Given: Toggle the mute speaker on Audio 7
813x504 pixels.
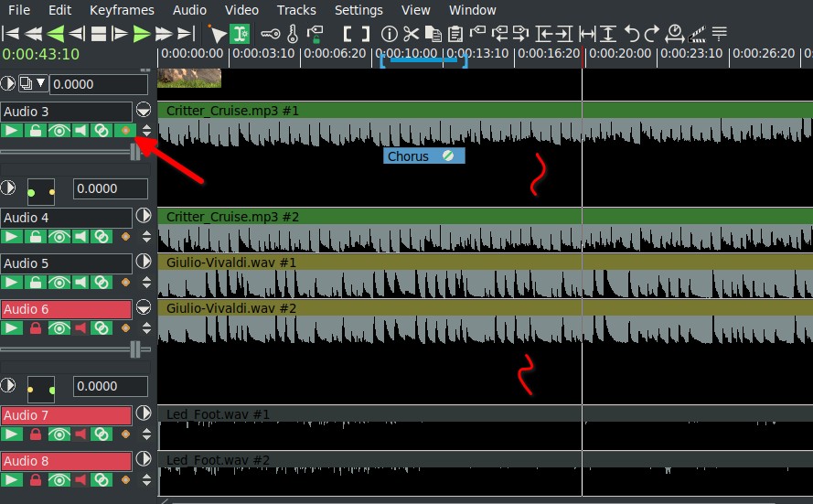Looking at the screenshot, I should point(80,434).
